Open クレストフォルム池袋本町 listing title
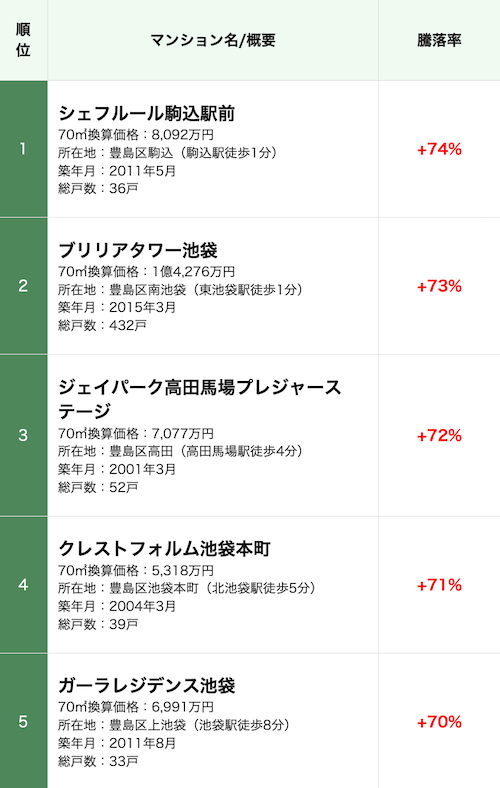Viewport: 500px width, 788px height. pos(164,548)
